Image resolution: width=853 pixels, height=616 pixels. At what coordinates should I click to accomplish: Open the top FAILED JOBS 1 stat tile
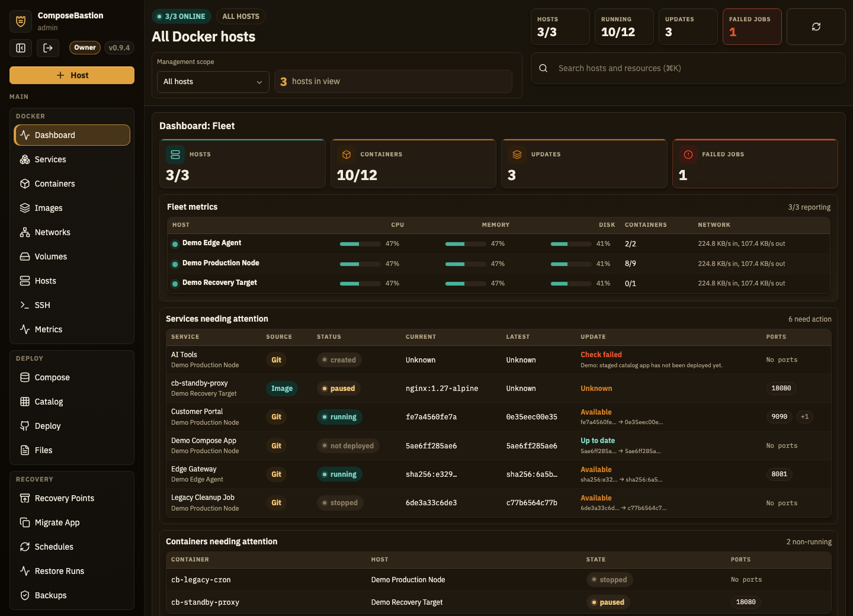coord(752,27)
